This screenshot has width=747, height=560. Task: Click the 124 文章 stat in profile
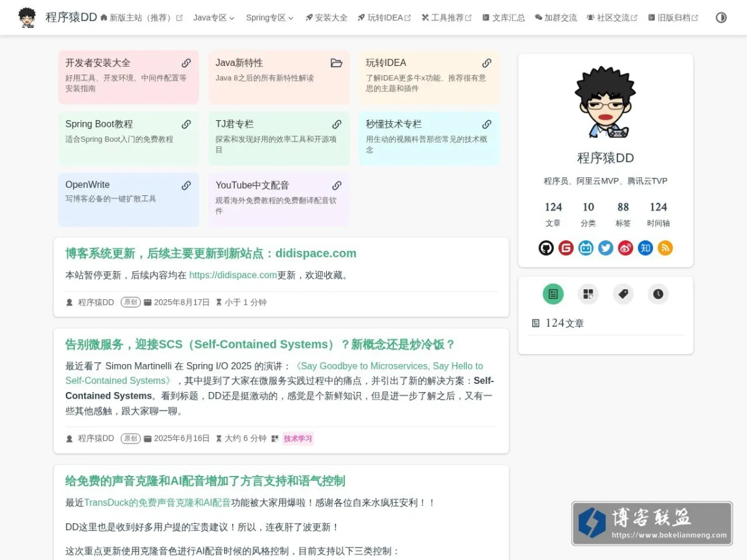pyautogui.click(x=553, y=214)
